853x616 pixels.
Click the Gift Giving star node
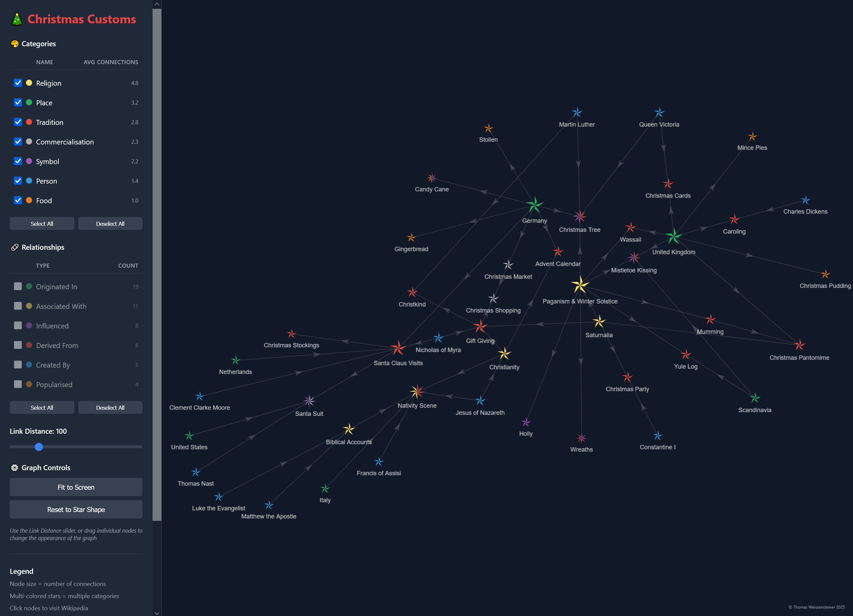coord(480,326)
